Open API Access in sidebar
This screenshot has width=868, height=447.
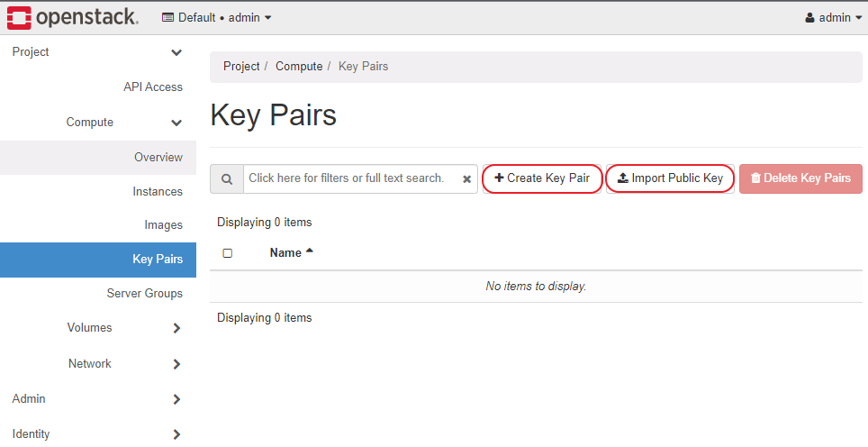tap(153, 87)
